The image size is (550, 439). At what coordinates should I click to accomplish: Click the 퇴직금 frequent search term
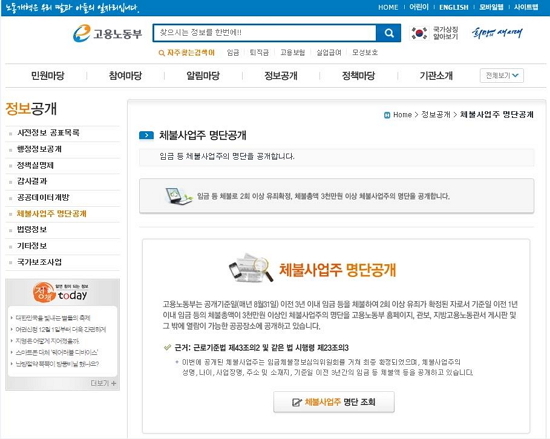259,53
